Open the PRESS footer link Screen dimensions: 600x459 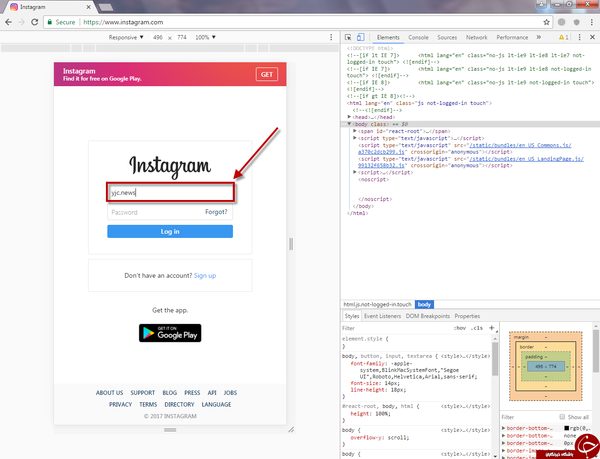coord(192,393)
